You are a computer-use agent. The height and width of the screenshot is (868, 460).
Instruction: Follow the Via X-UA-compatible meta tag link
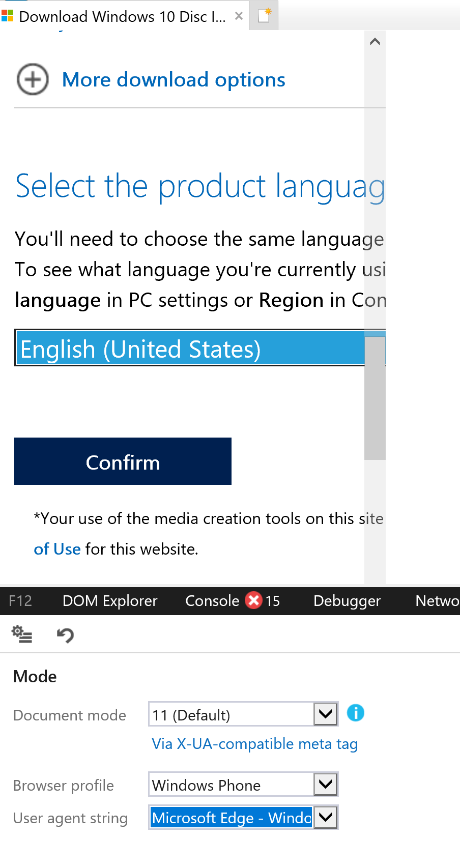pyautogui.click(x=254, y=744)
